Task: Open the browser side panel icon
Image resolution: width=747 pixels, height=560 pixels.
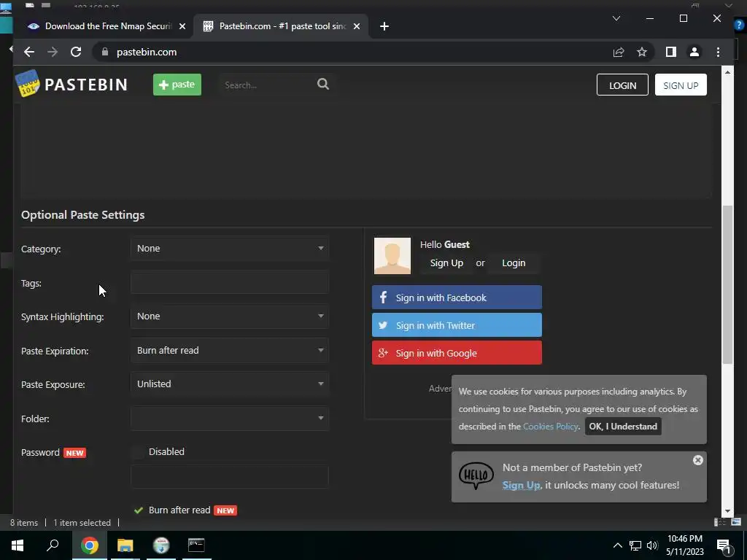Action: [x=671, y=52]
